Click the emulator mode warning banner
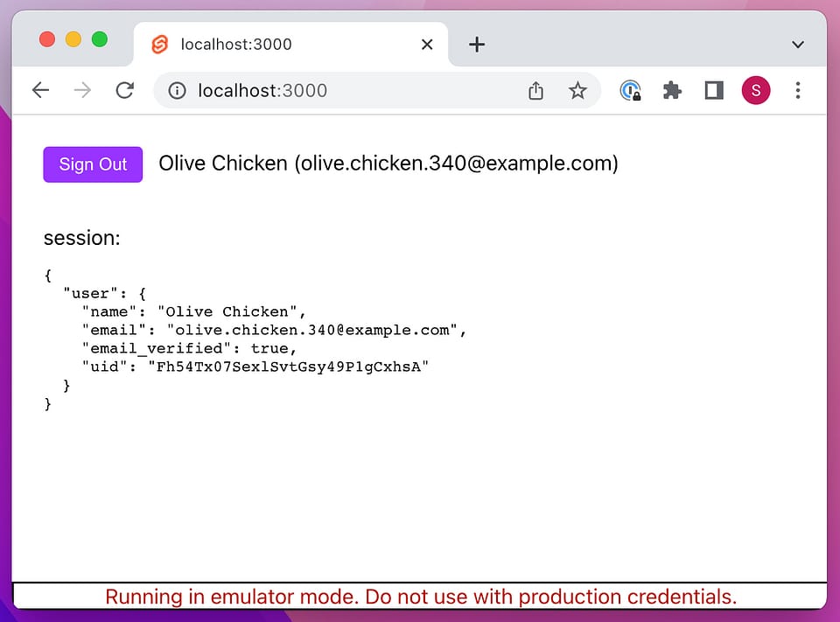Viewport: 840px width, 622px height. 420,597
